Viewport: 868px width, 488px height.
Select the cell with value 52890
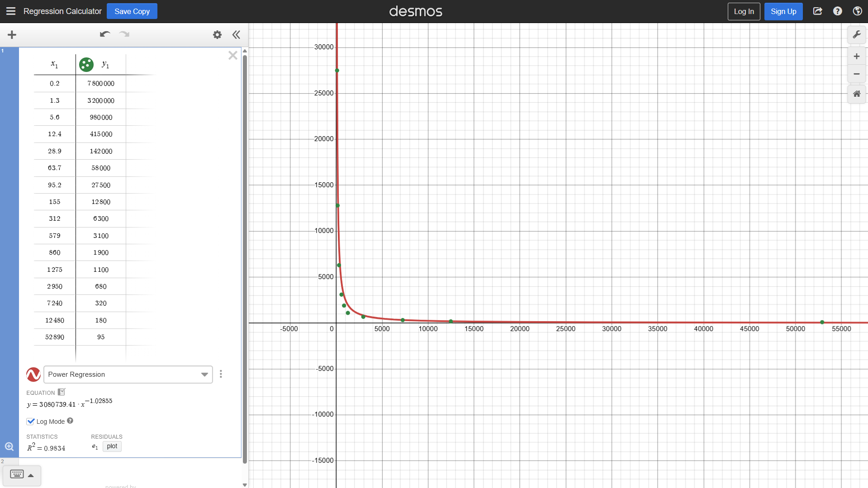(x=55, y=337)
